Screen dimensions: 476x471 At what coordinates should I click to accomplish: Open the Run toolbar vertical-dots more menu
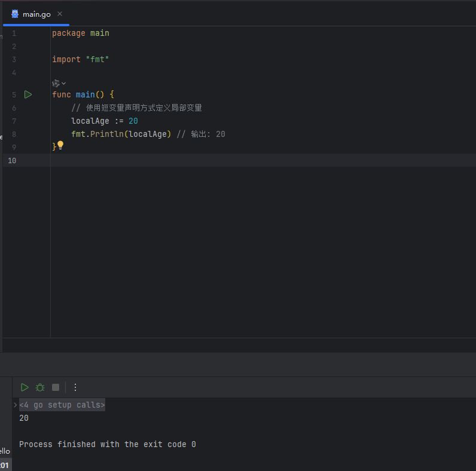click(75, 387)
